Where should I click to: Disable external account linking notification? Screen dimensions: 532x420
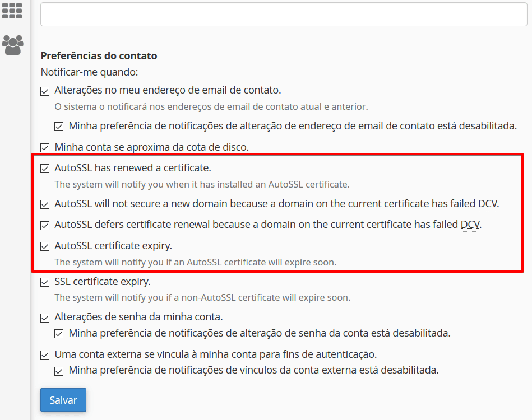click(45, 354)
